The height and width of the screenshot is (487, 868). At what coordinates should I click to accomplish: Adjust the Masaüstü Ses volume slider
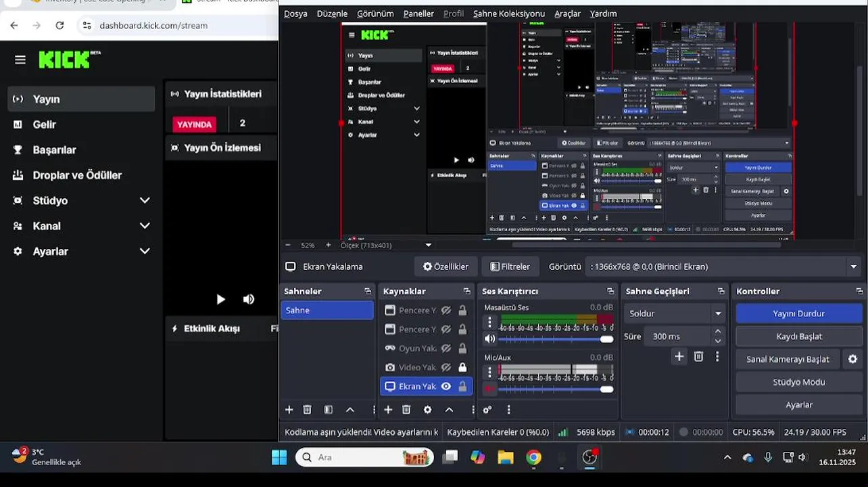tap(556, 339)
